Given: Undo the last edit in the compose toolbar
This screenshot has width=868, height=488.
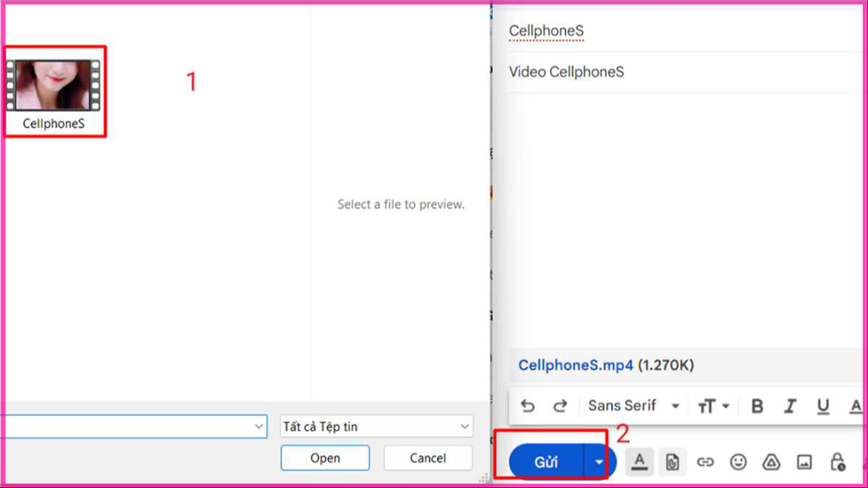Looking at the screenshot, I should click(x=527, y=406).
